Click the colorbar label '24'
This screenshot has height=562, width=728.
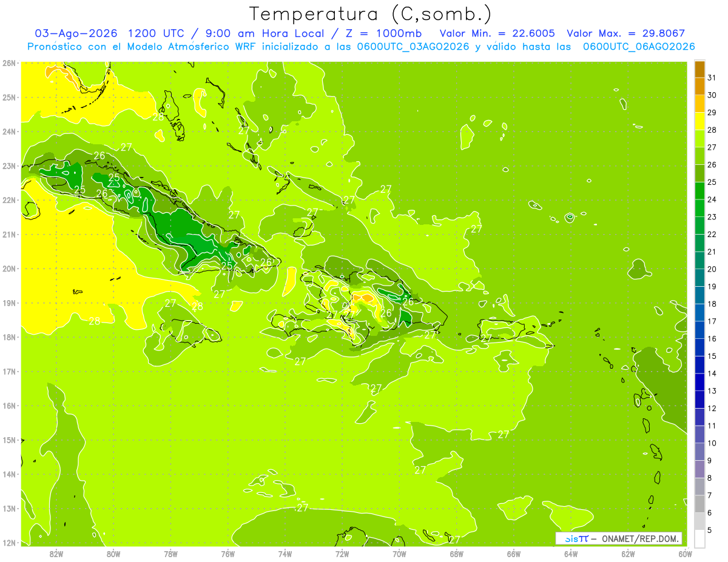[712, 199]
